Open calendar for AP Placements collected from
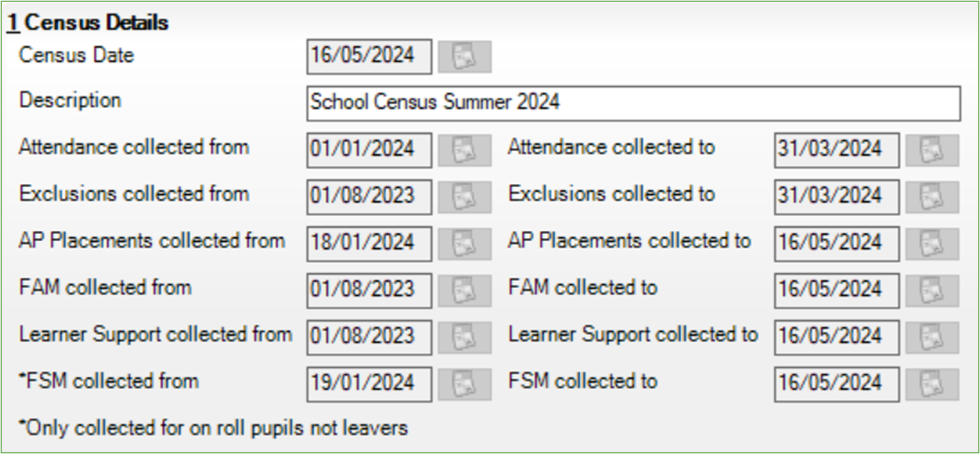Screen dimensions: 980x454 point(465,243)
